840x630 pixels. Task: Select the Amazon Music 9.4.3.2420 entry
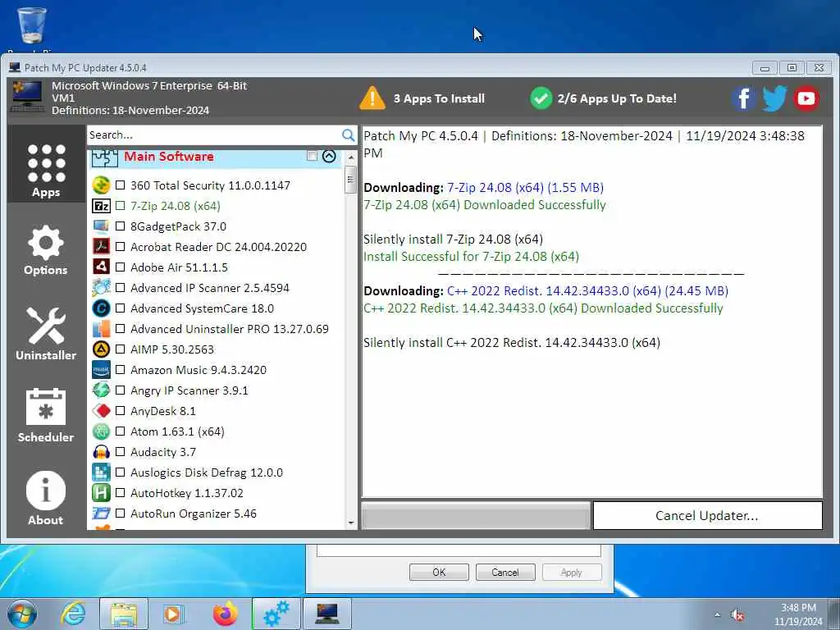(199, 370)
